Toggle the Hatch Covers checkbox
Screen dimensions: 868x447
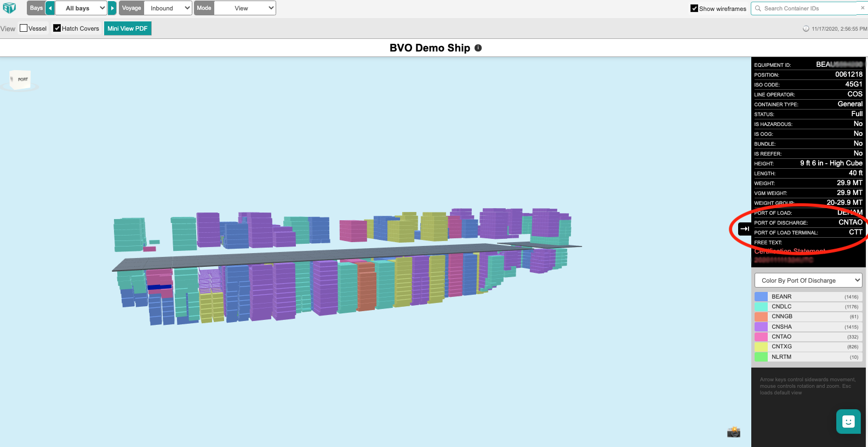[x=57, y=28]
